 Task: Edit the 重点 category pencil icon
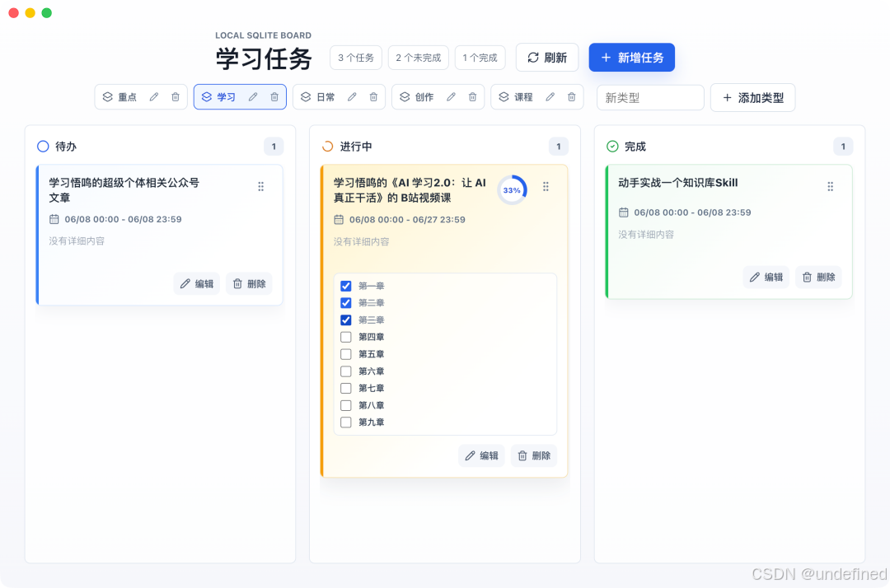point(154,97)
